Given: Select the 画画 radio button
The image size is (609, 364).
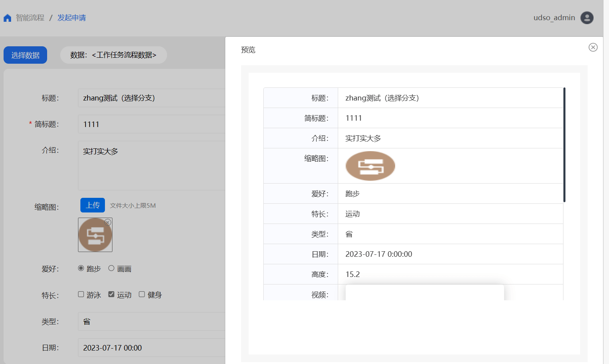Looking at the screenshot, I should click(x=111, y=268).
